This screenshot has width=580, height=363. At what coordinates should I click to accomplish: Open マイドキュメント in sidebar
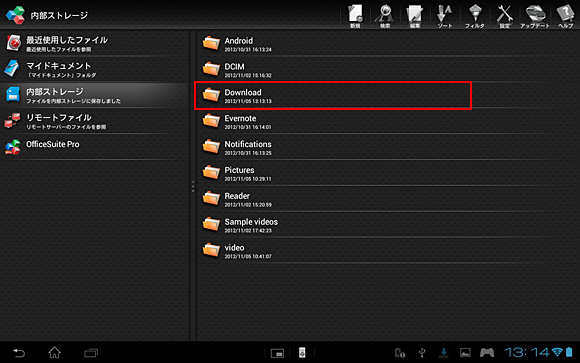pyautogui.click(x=95, y=69)
